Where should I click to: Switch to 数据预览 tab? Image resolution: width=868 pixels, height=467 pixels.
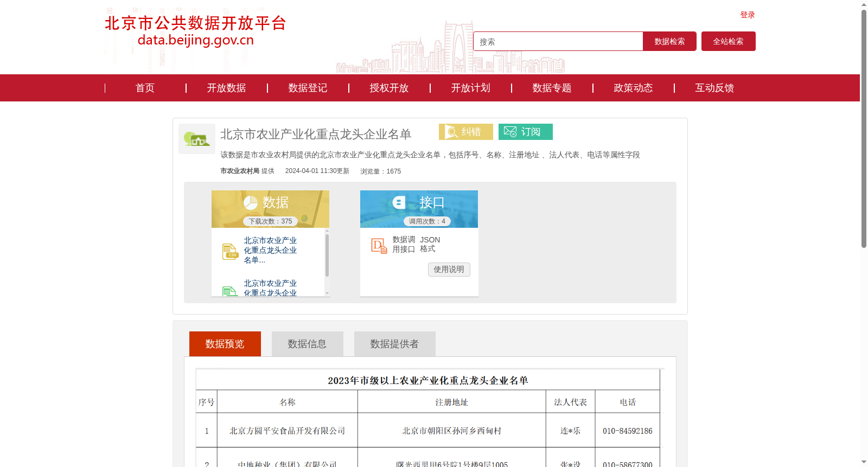pyautogui.click(x=225, y=344)
